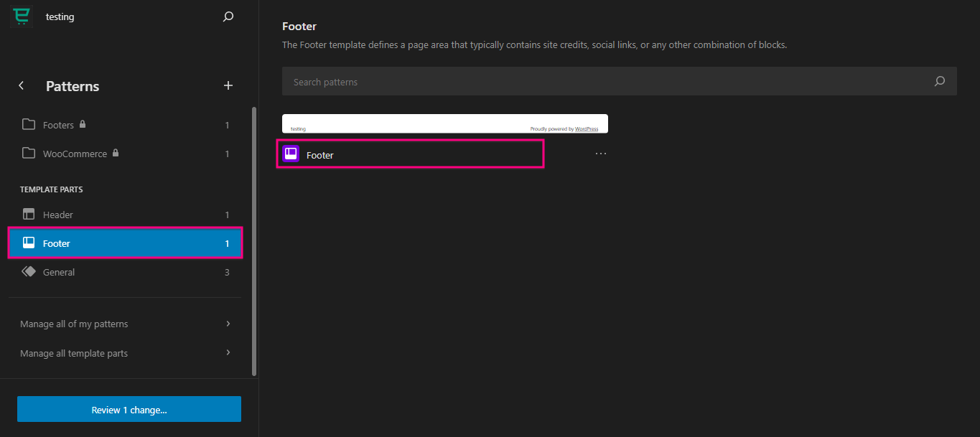
Task: Select the WooCommerce pattern category
Action: click(125, 154)
